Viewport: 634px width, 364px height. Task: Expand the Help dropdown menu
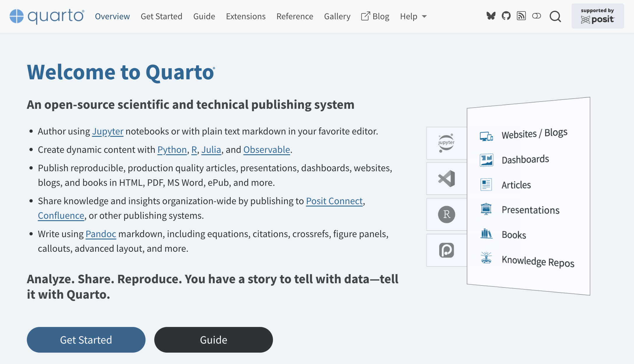click(413, 16)
